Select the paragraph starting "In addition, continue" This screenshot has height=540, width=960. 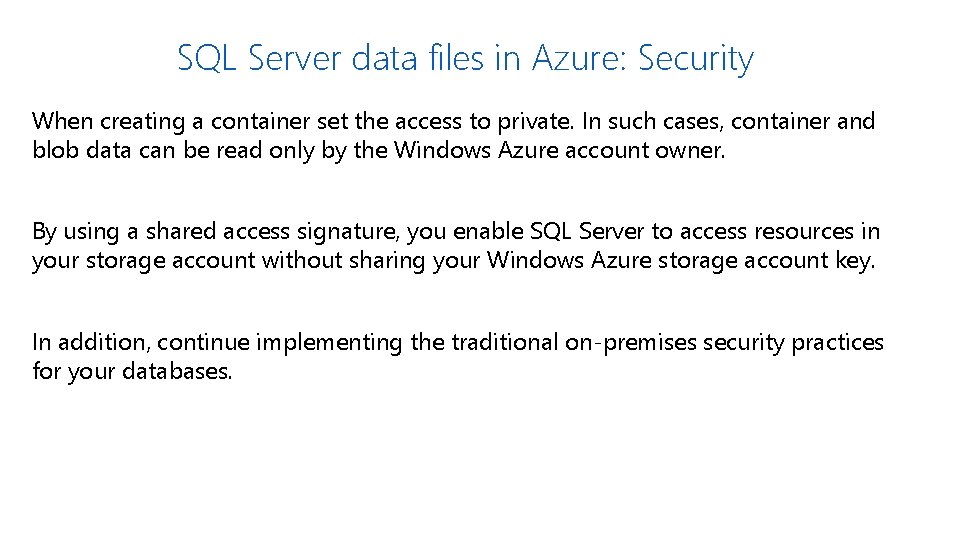pos(458,356)
